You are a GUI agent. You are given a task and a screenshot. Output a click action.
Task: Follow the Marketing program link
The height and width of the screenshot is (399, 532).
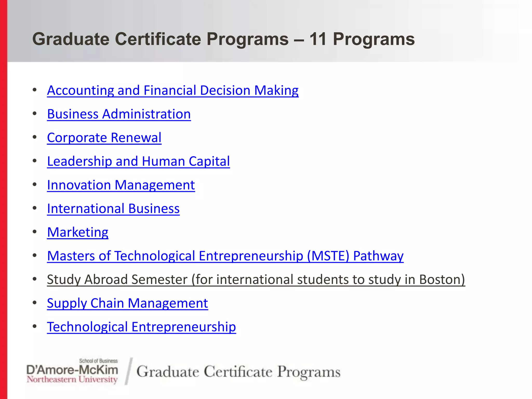78,232
